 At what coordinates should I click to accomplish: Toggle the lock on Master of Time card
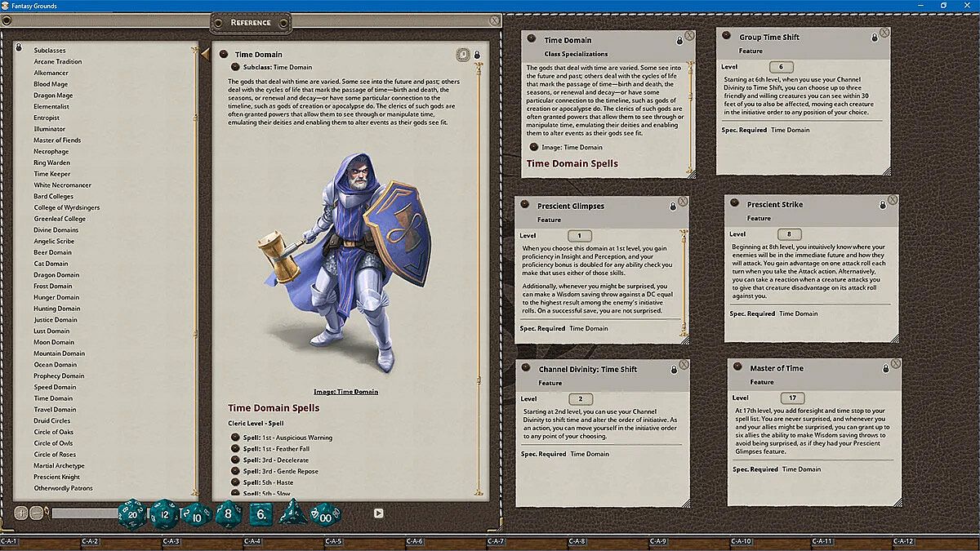pyautogui.click(x=885, y=368)
